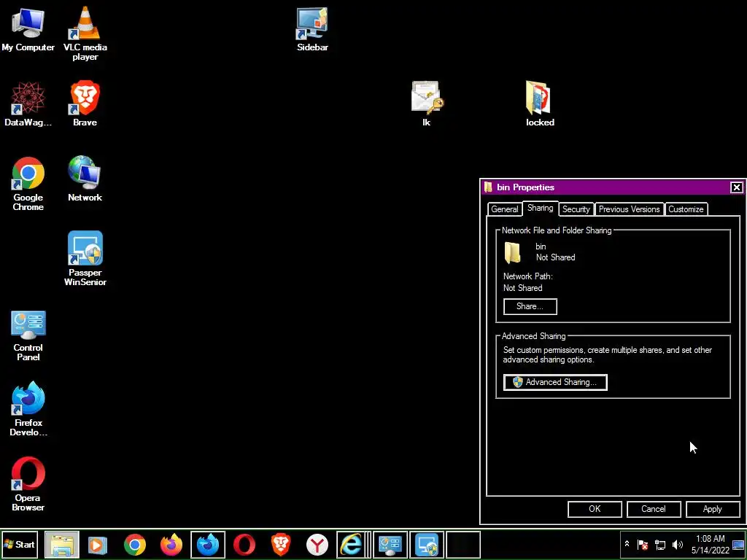Switch to Control Panel taskbar window
747x560 pixels.
click(x=390, y=544)
